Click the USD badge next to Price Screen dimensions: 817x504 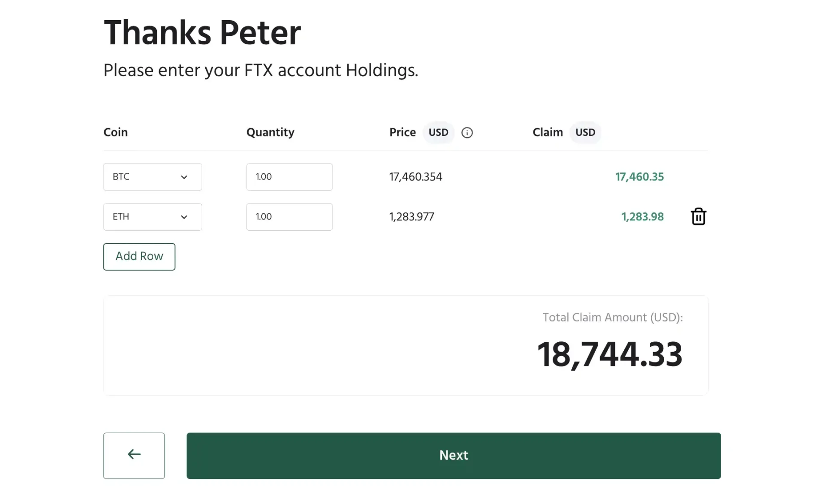pyautogui.click(x=438, y=133)
